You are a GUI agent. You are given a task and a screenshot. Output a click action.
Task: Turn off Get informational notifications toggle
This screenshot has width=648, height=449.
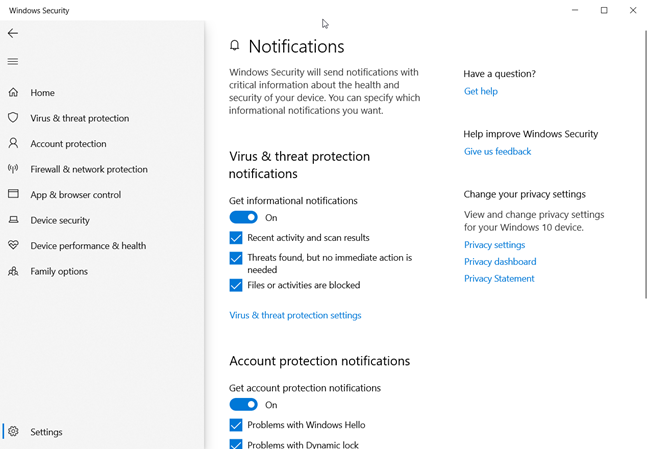click(x=243, y=217)
